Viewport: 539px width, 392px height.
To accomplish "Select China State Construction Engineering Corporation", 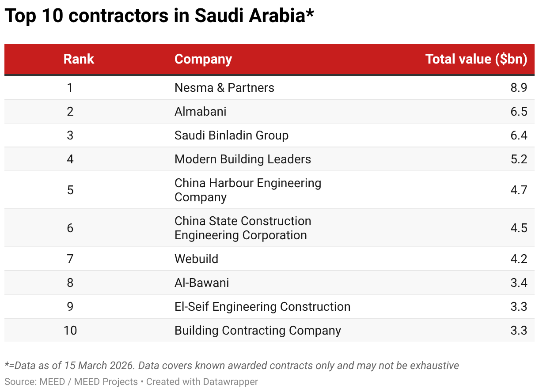I will [x=243, y=228].
